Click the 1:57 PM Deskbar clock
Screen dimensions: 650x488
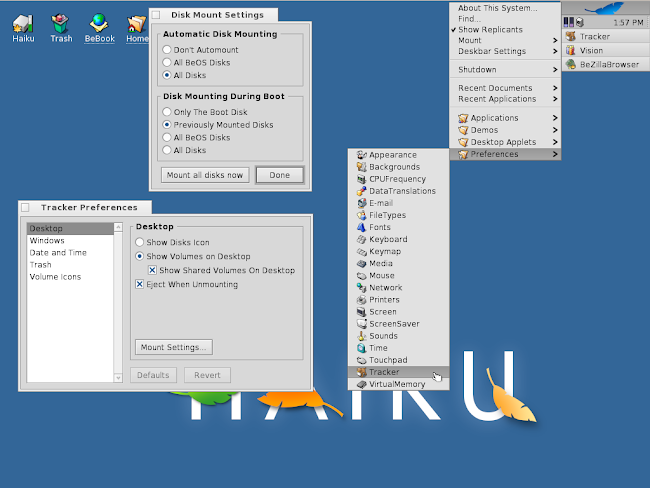click(628, 22)
